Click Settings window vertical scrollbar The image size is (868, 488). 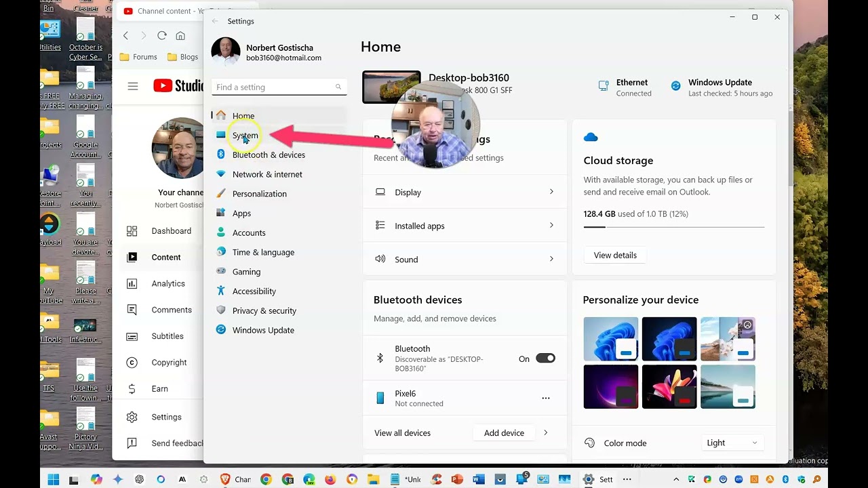tap(791, 149)
